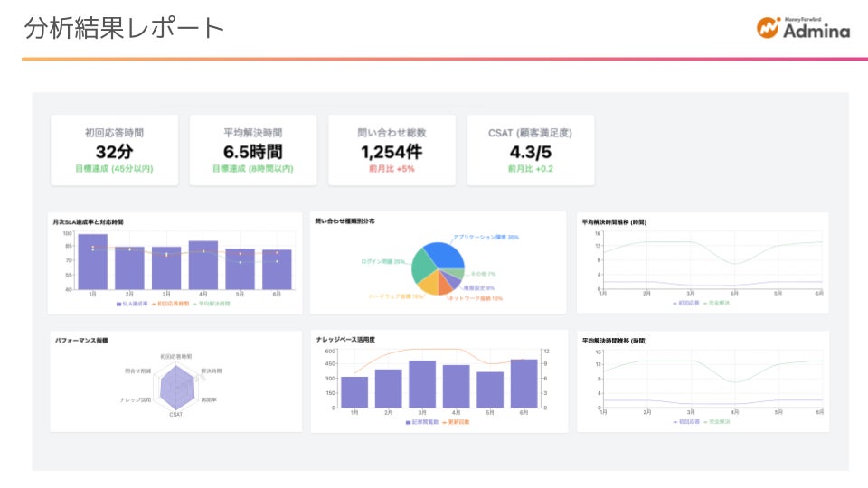Toggle the orange 初回応答時間 legend item

click(x=171, y=304)
